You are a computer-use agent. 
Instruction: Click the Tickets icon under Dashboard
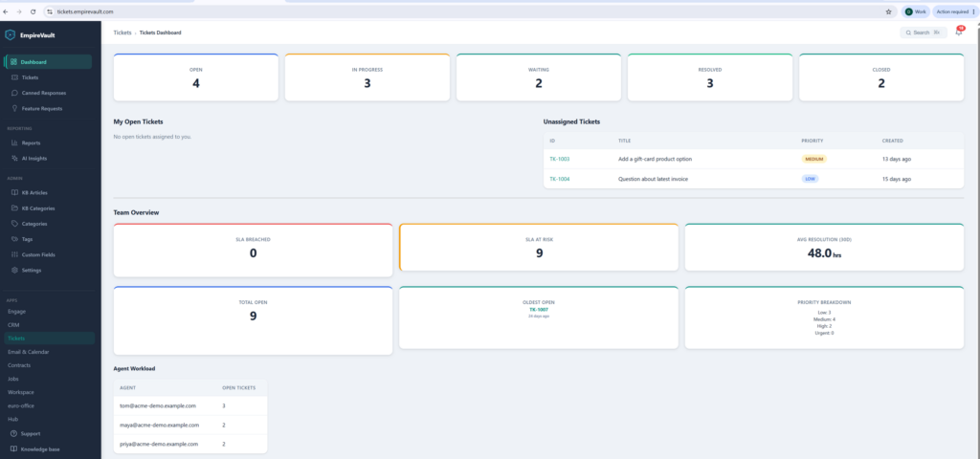click(15, 77)
